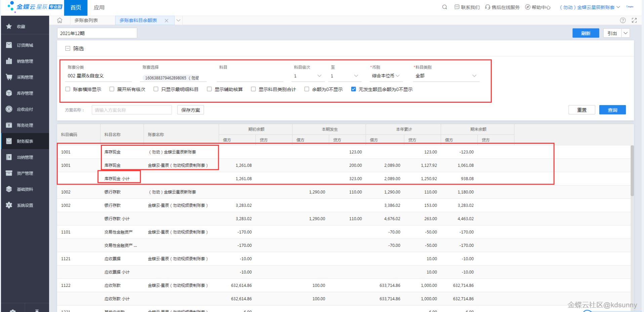Open the 科目类别 dropdown
Viewport: 644px width, 312px height.
446,76
